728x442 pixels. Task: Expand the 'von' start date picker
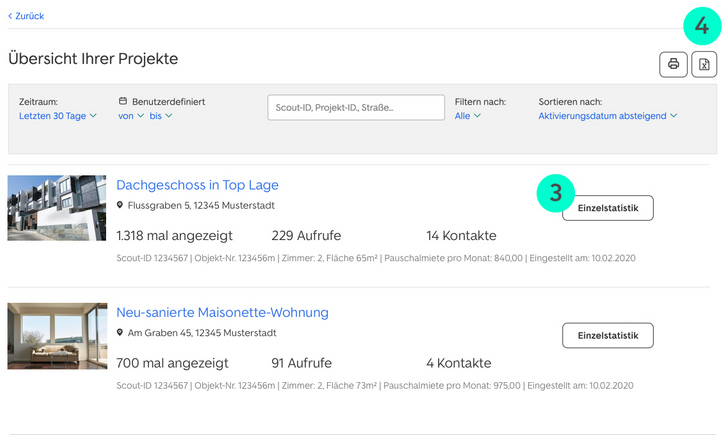pos(130,116)
